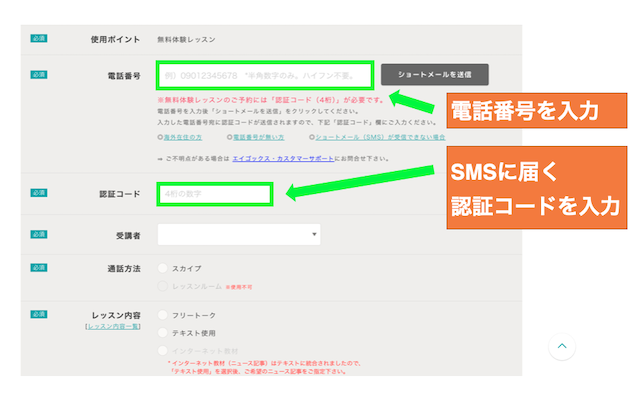
Task: Click the 電話番号 label
Action: 124,76
